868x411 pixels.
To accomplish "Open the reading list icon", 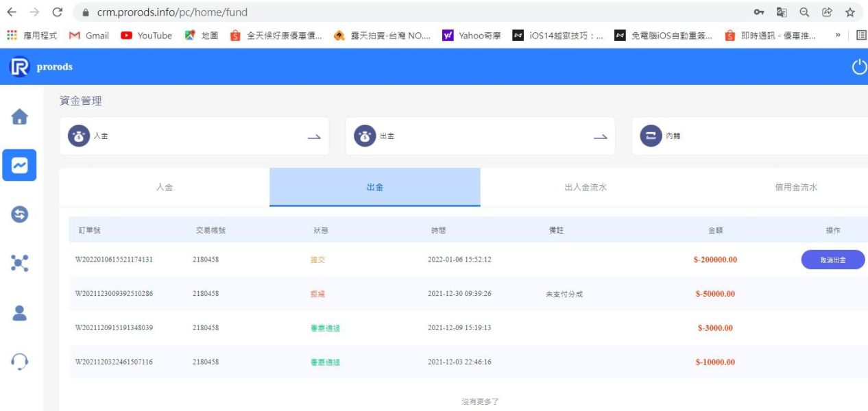I will 862,36.
